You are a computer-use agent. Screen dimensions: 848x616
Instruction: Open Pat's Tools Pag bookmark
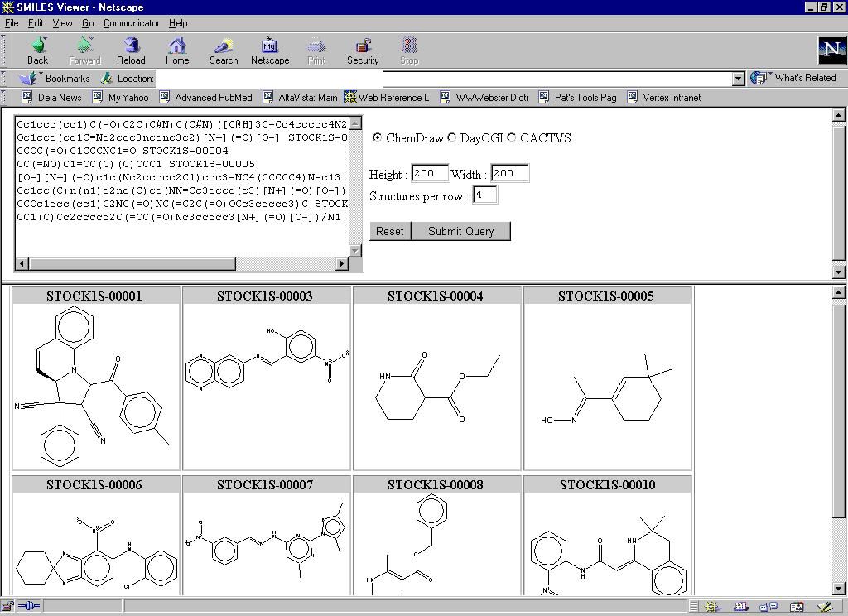(x=577, y=98)
